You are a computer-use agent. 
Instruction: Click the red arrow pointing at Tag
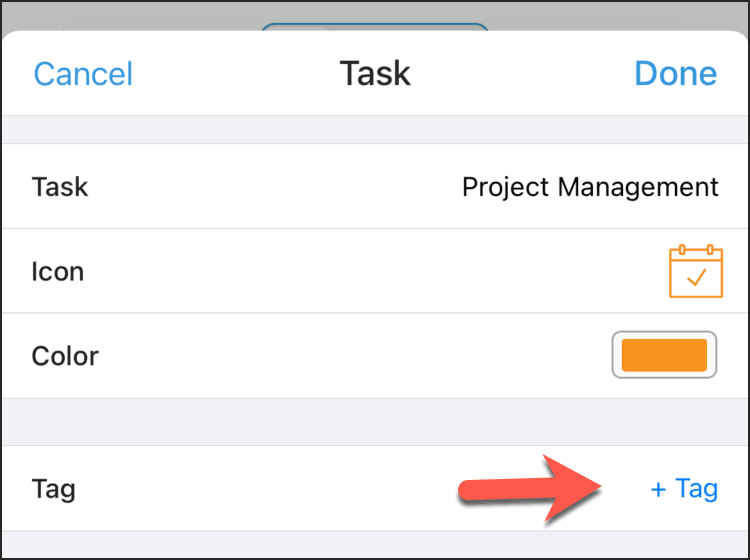click(529, 489)
